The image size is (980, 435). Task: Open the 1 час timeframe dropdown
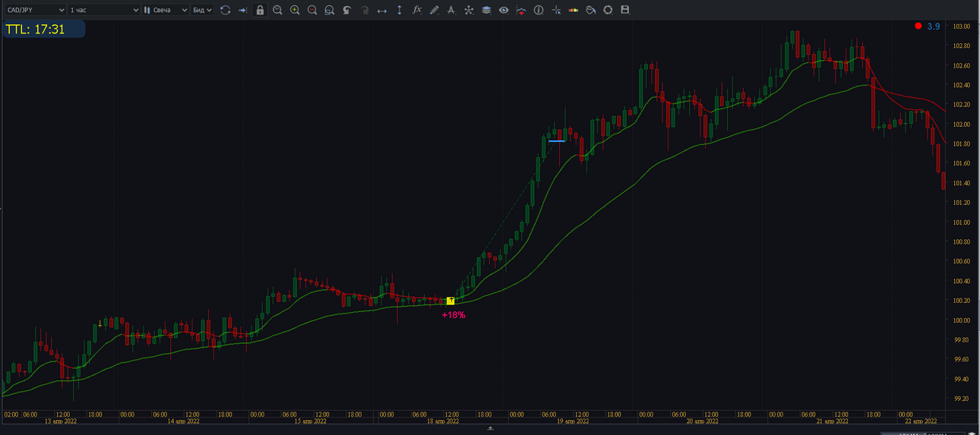[x=104, y=10]
